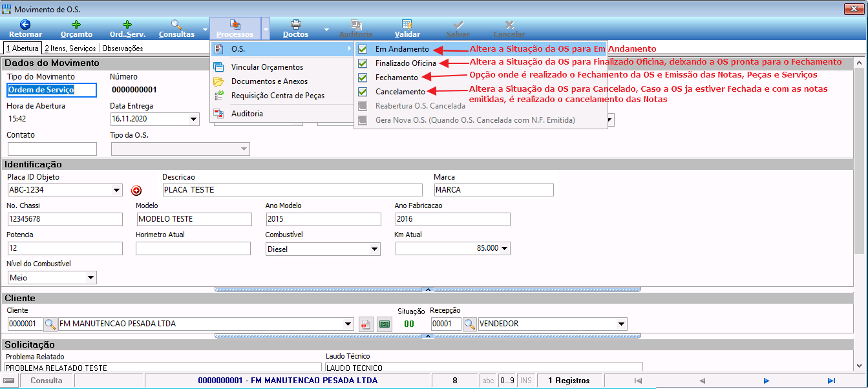Go to next record arrow
This screenshot has height=389, width=868.
[767, 381]
